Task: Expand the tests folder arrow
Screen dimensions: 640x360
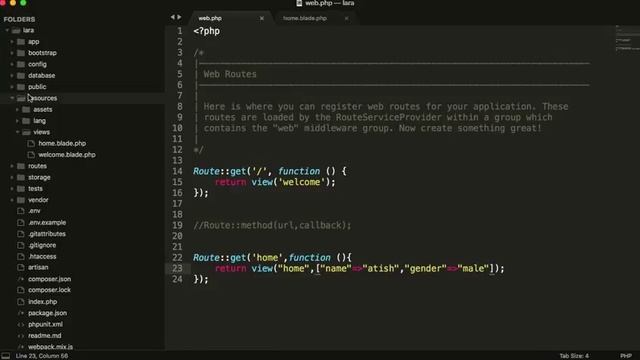Action: pyautogui.click(x=12, y=189)
